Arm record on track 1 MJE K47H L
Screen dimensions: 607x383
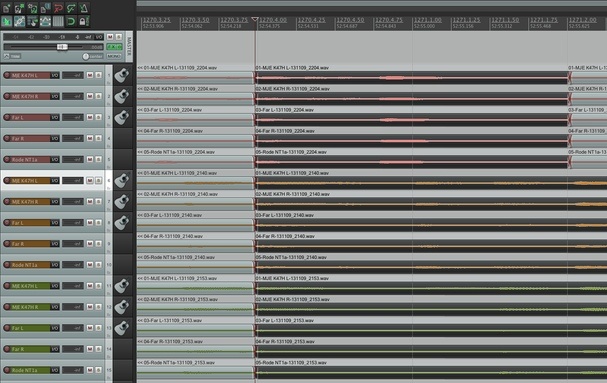tap(7, 75)
